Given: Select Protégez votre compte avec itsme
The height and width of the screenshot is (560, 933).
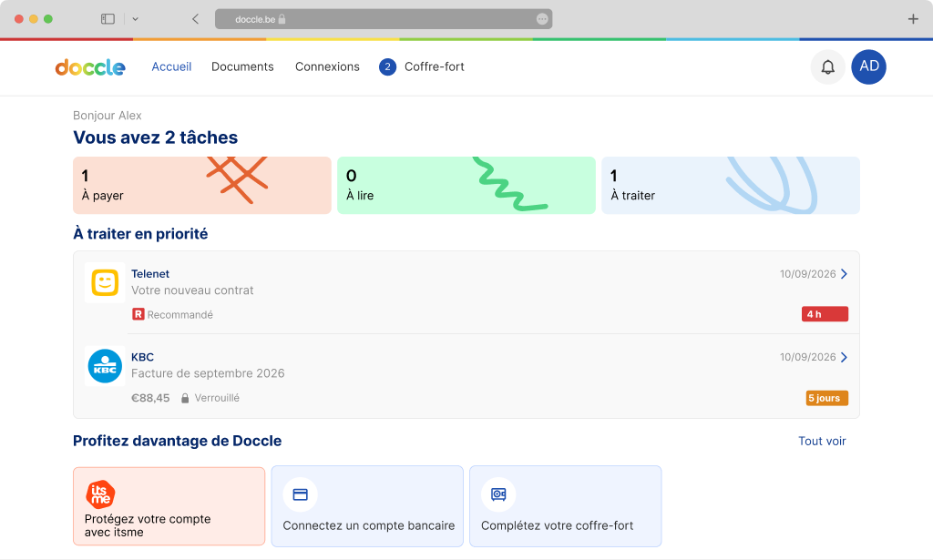Looking at the screenshot, I should [x=169, y=506].
